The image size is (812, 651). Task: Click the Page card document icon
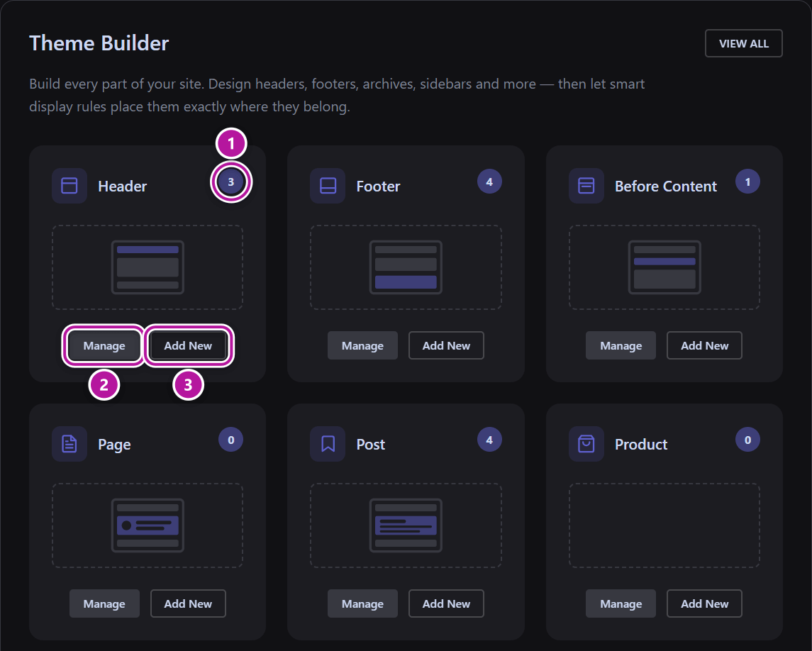(x=69, y=444)
